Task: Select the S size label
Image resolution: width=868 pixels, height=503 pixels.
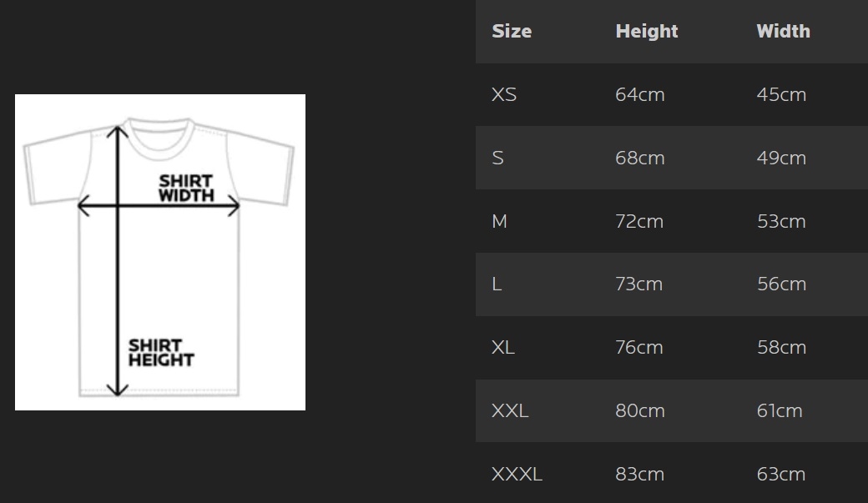Action: pos(497,158)
